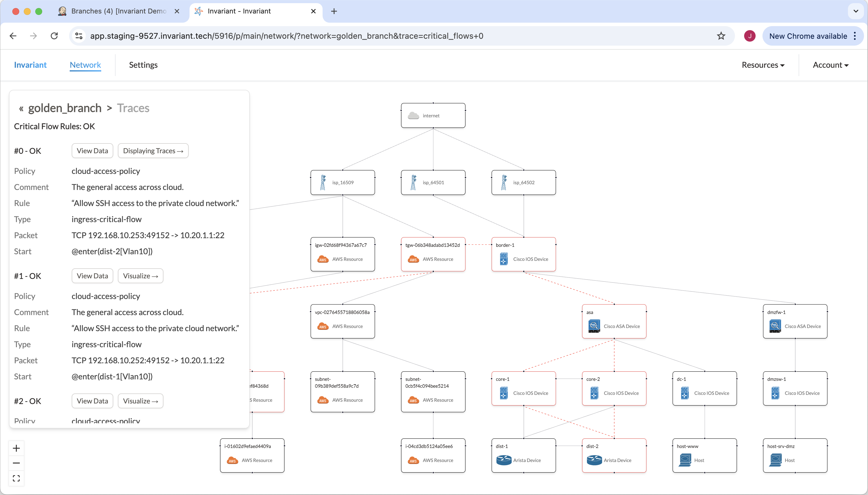This screenshot has height=495, width=868.
Task: Switch to the Network tab
Action: click(85, 65)
